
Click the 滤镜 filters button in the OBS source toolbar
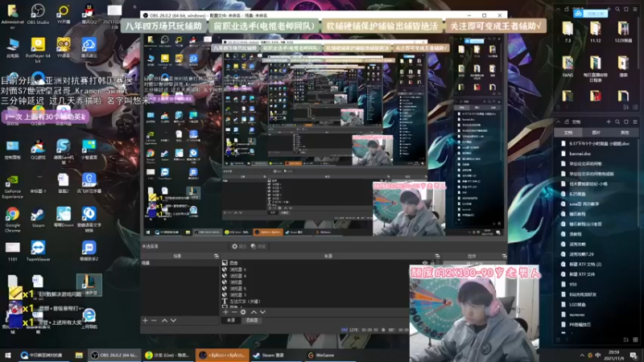[258, 246]
